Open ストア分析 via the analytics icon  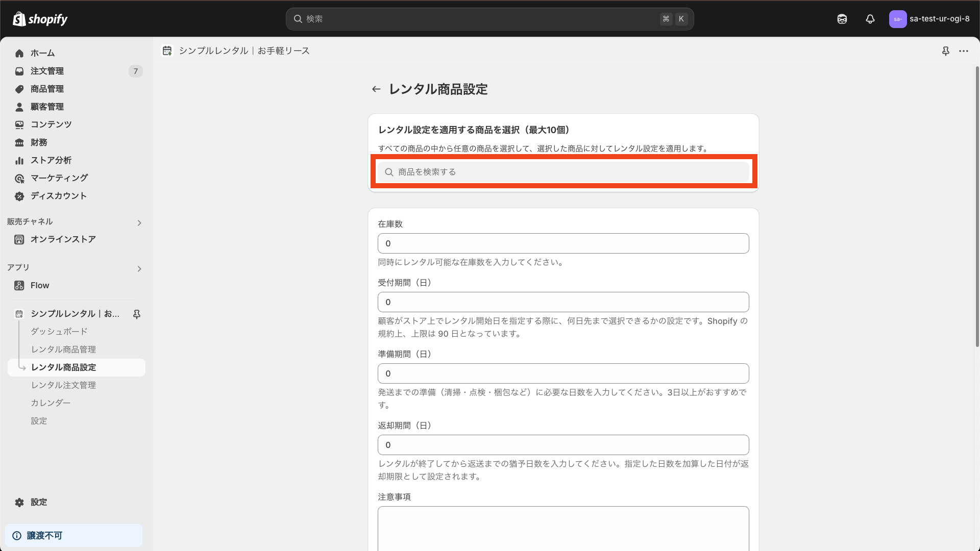pyautogui.click(x=19, y=160)
